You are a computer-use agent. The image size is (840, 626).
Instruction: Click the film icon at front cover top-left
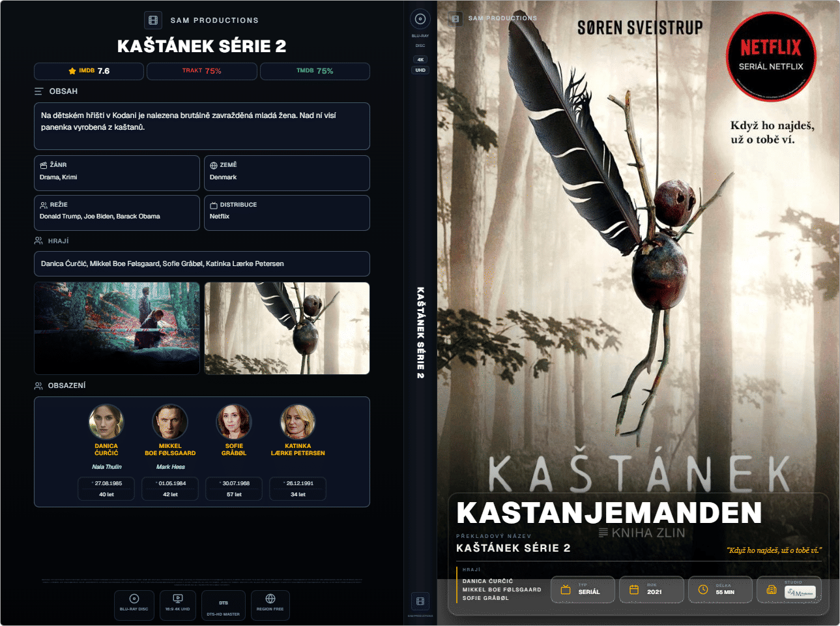[456, 19]
